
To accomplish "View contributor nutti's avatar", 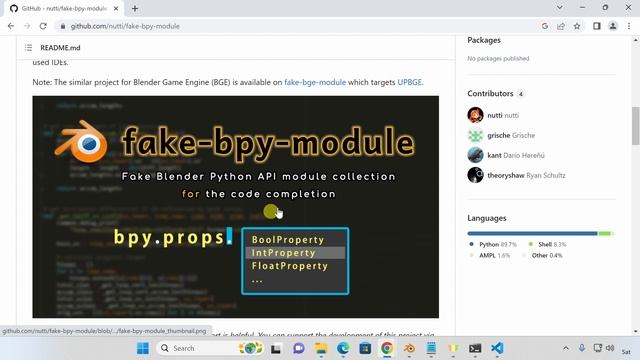I will click(475, 115).
